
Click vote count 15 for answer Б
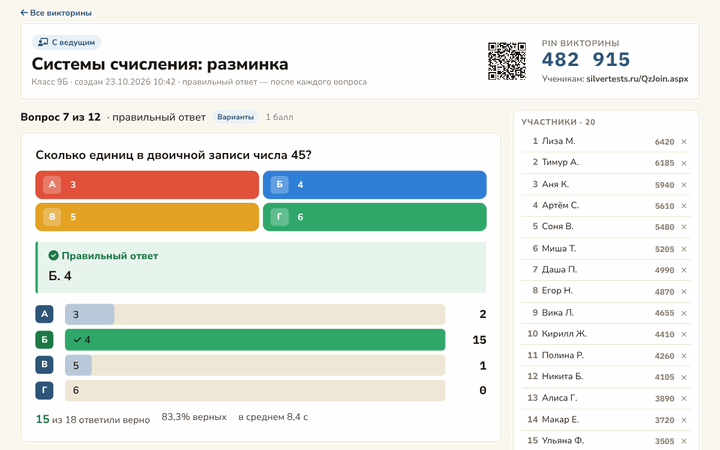coord(479,340)
